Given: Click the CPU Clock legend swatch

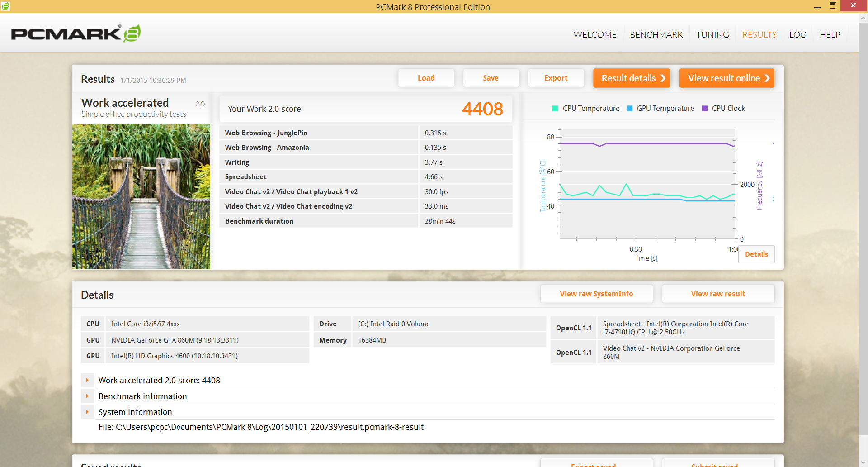Looking at the screenshot, I should tap(704, 109).
